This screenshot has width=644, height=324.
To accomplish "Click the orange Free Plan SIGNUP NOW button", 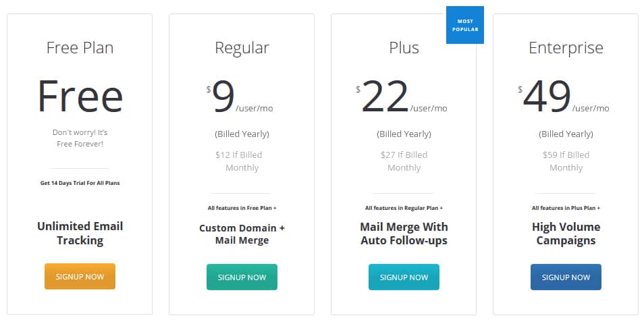I will click(80, 276).
